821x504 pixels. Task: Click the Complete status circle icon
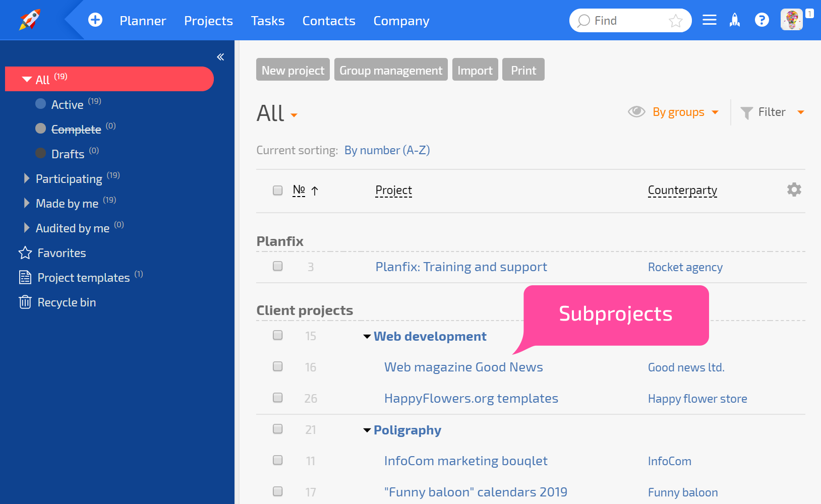pyautogui.click(x=40, y=129)
